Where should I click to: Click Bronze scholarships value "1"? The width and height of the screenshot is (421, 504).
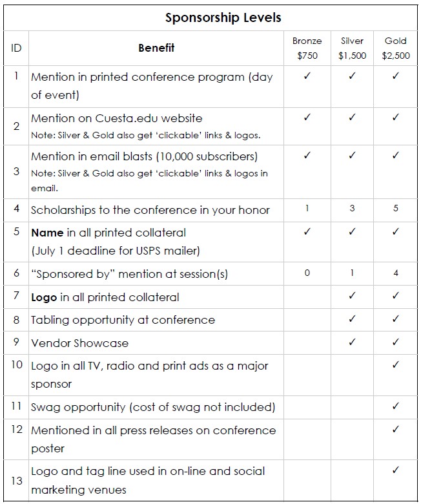tap(307, 208)
